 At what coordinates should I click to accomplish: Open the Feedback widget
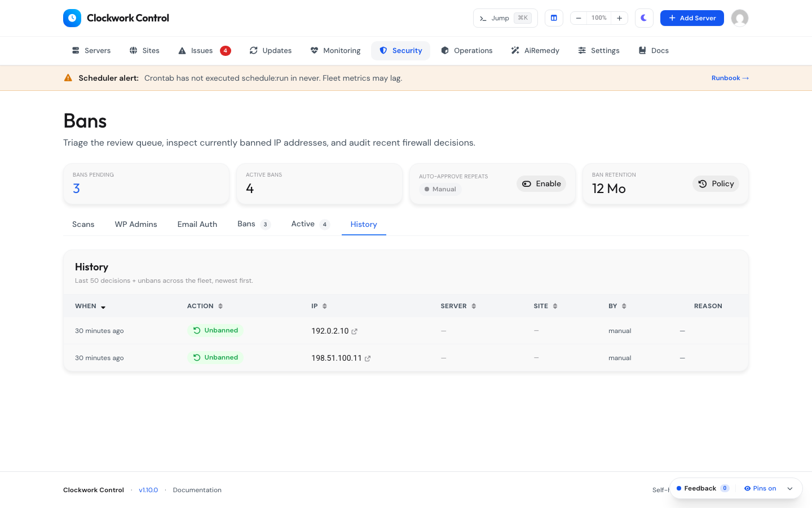tap(703, 488)
